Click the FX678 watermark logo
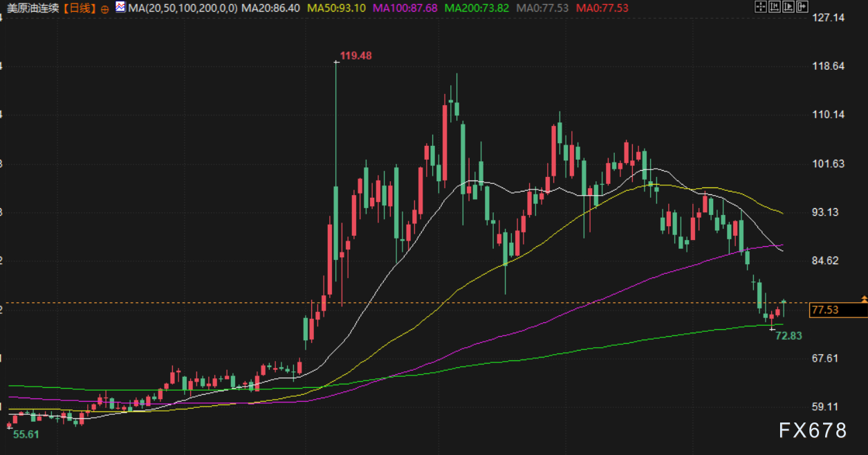 813,431
